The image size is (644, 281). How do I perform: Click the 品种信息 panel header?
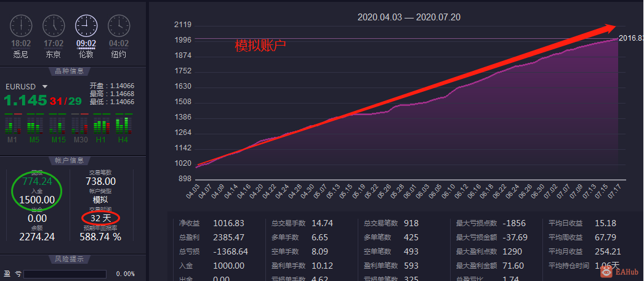70,71
